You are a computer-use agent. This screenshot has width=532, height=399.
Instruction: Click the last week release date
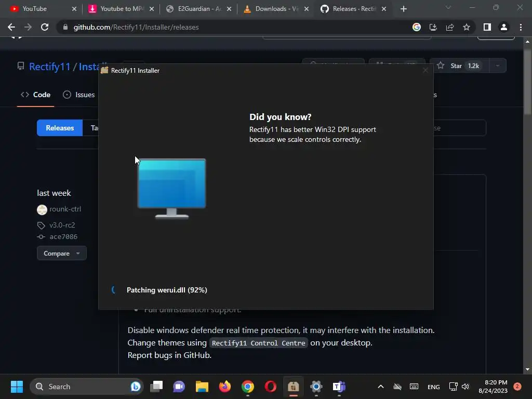[54, 193]
